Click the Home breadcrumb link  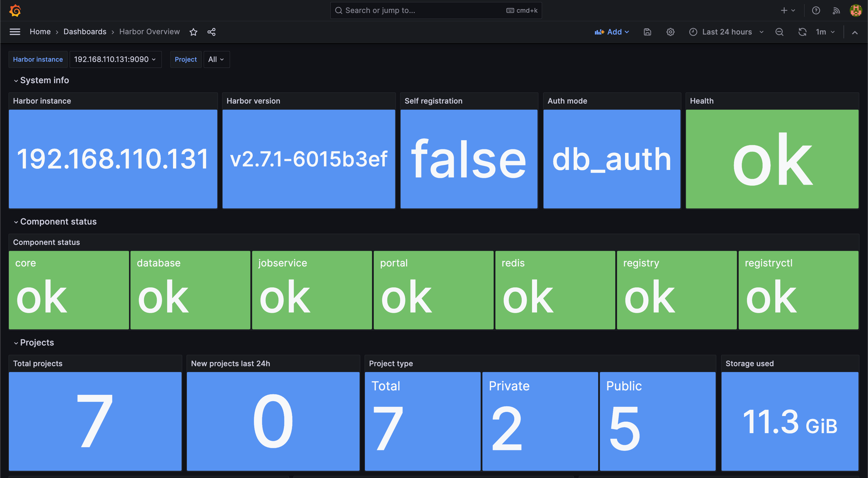pos(40,32)
